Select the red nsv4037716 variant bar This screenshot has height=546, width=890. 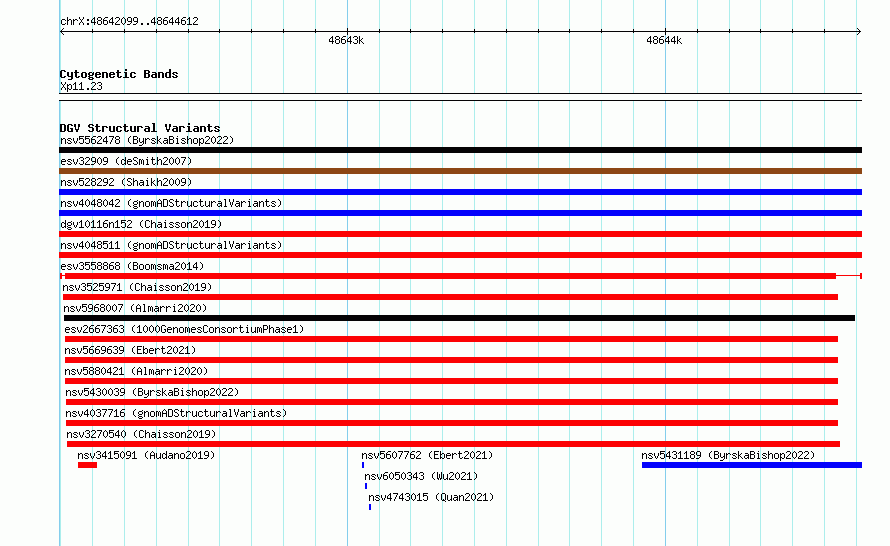[452, 423]
